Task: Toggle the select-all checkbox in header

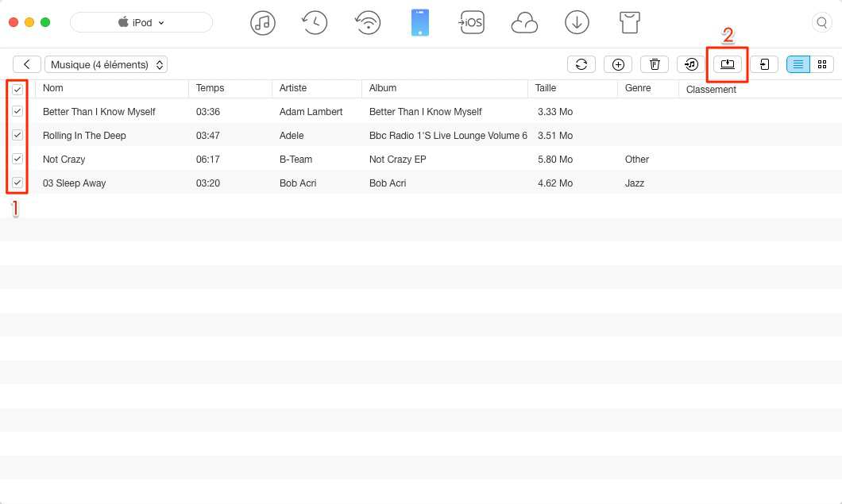Action: point(17,89)
